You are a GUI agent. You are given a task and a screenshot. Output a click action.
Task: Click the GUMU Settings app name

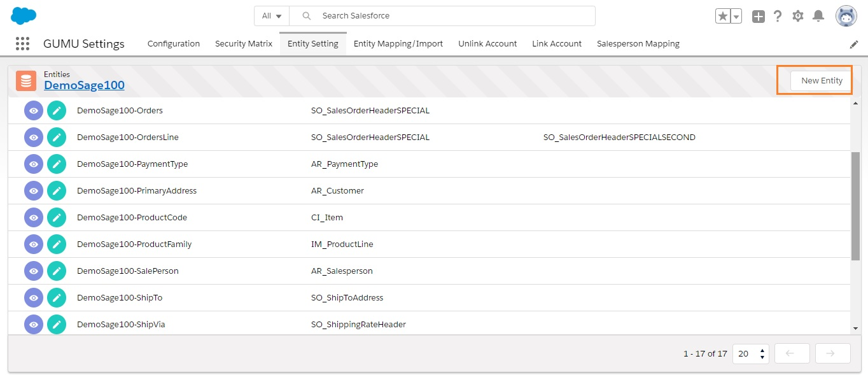84,44
